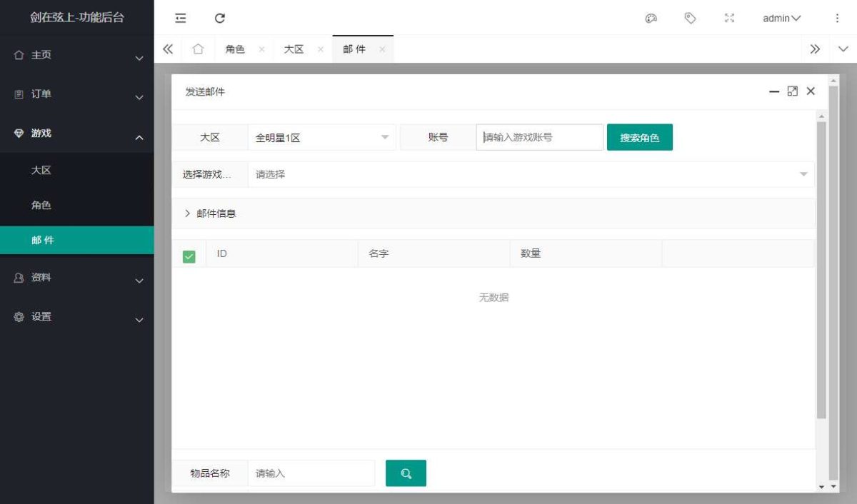Click the outer page scrollbar down arrow

coord(833,486)
